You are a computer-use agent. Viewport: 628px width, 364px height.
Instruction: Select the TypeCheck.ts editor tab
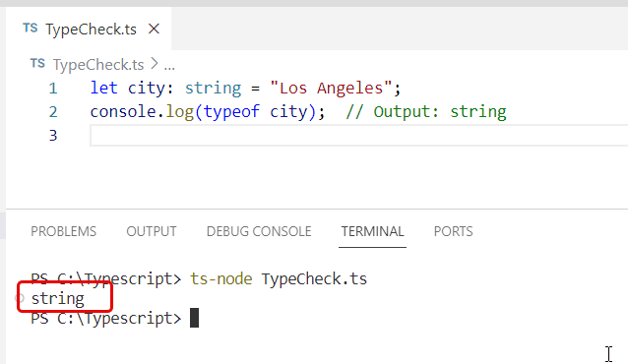click(89, 29)
